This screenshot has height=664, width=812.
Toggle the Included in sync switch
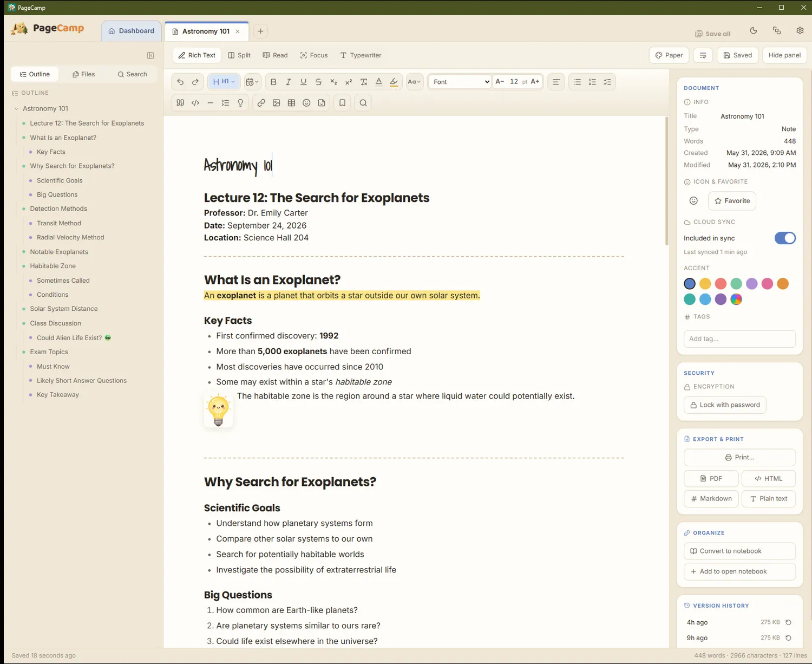785,238
